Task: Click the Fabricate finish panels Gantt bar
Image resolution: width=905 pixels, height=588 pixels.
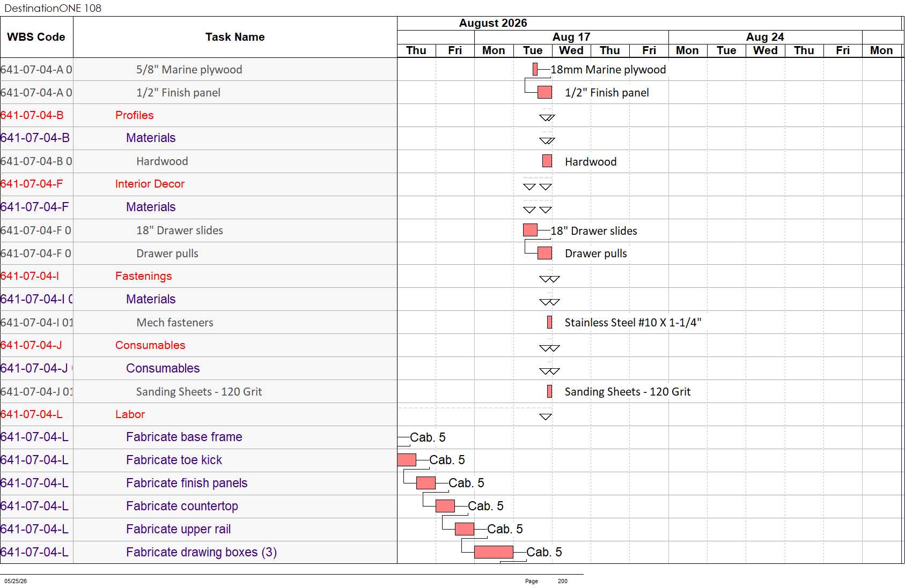Action: point(426,483)
